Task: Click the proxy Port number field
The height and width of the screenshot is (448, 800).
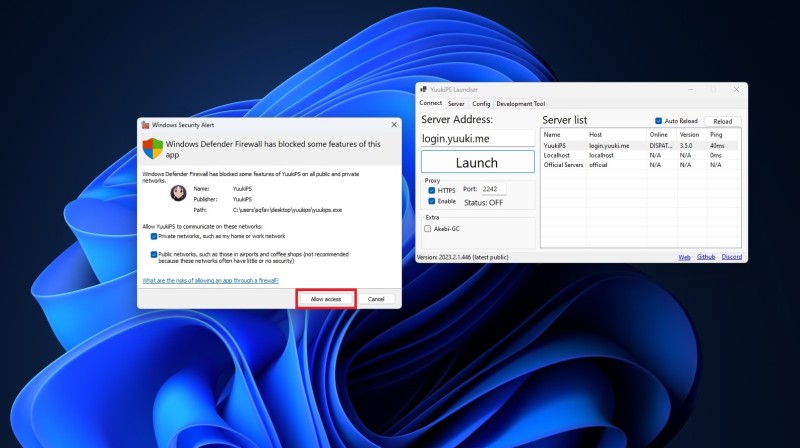Action: (493, 188)
